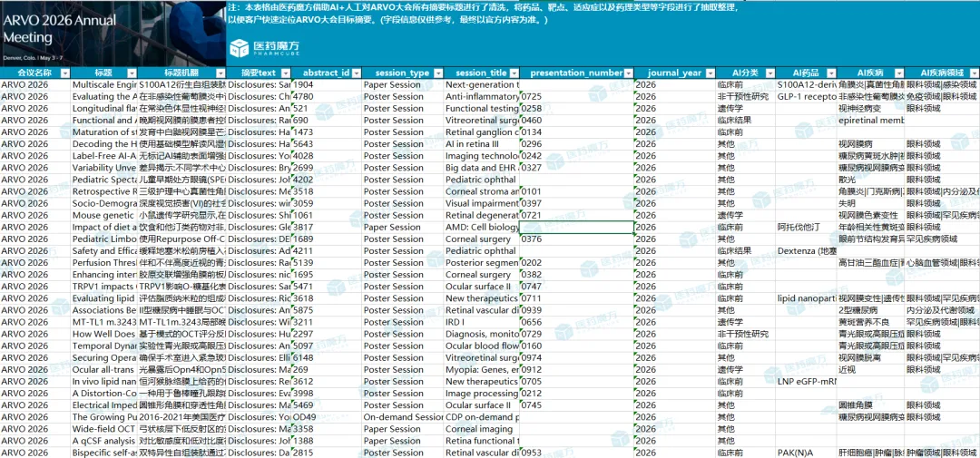
Task: Select presentation number cell 0376
Action: coord(577,239)
